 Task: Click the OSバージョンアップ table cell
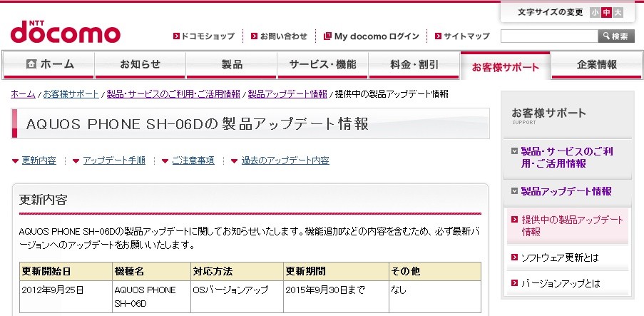coord(237,297)
